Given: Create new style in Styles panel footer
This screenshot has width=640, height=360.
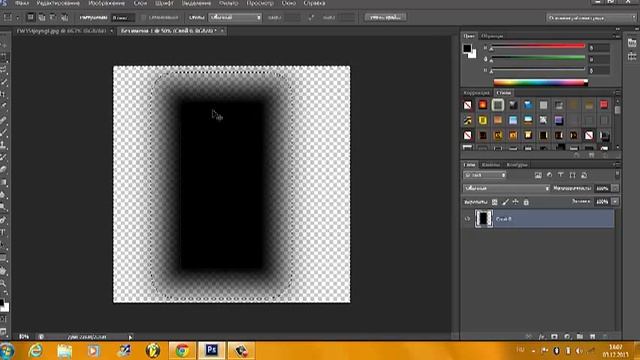Looking at the screenshot, I should click(591, 156).
